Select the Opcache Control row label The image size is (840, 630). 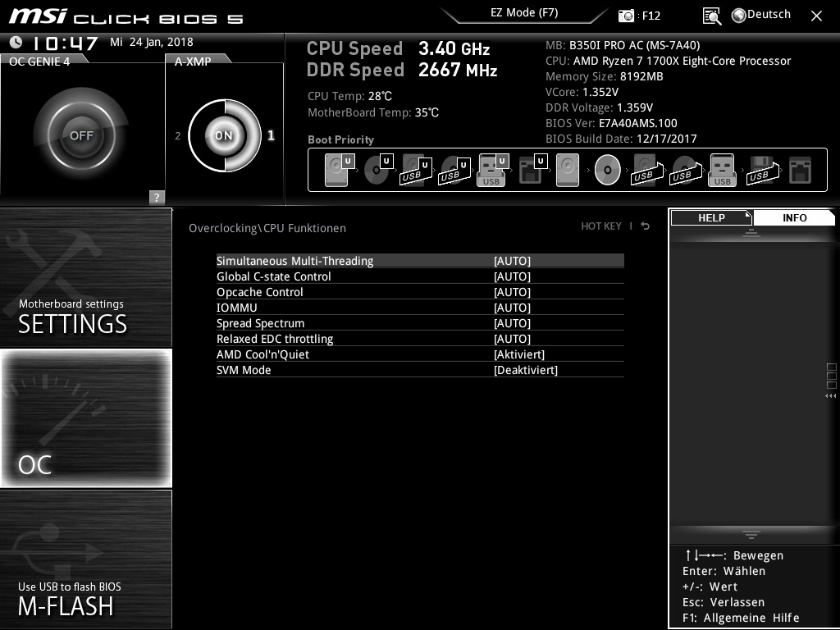260,292
